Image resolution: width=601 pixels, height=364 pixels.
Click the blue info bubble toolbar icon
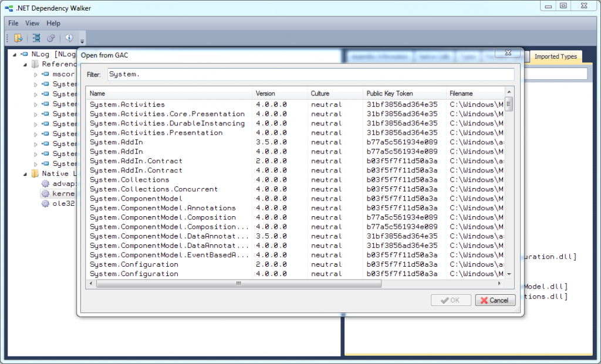[69, 38]
